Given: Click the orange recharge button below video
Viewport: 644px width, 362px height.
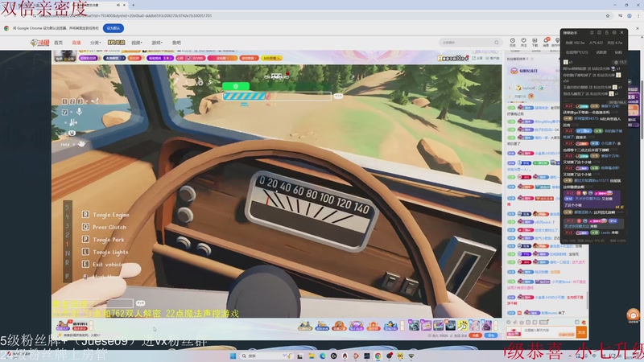Looking at the screenshot, I should (x=475, y=335).
